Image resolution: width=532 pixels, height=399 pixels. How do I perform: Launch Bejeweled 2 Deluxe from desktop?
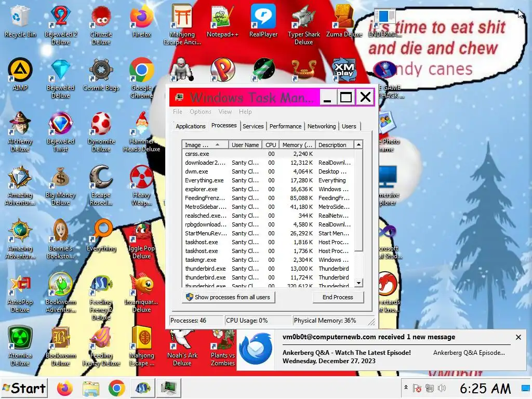point(60,25)
